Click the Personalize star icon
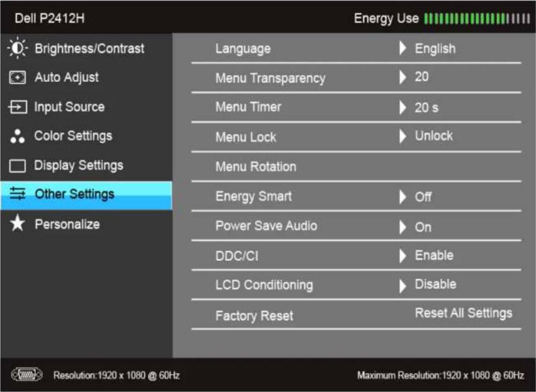Screen dimensions: 536x392 (x=17, y=223)
